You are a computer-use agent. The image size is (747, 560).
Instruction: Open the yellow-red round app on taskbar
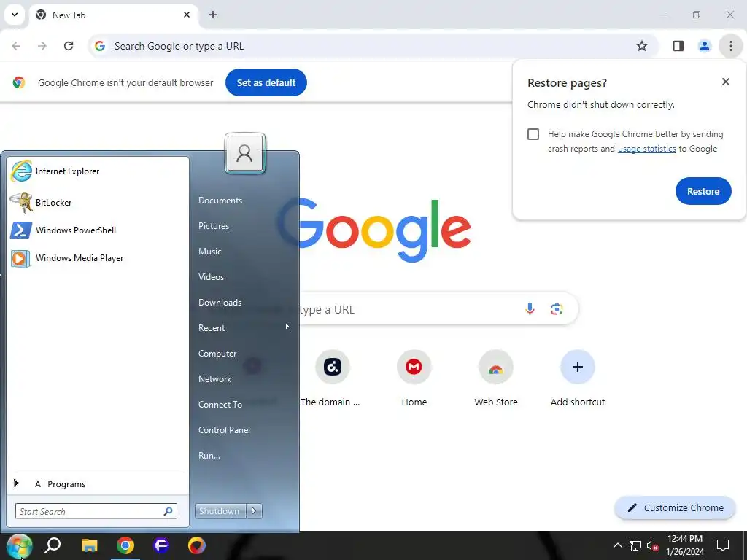click(197, 545)
